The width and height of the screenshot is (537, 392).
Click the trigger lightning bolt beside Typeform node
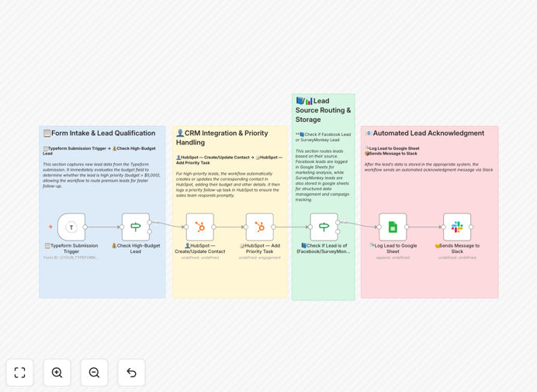tap(50, 227)
